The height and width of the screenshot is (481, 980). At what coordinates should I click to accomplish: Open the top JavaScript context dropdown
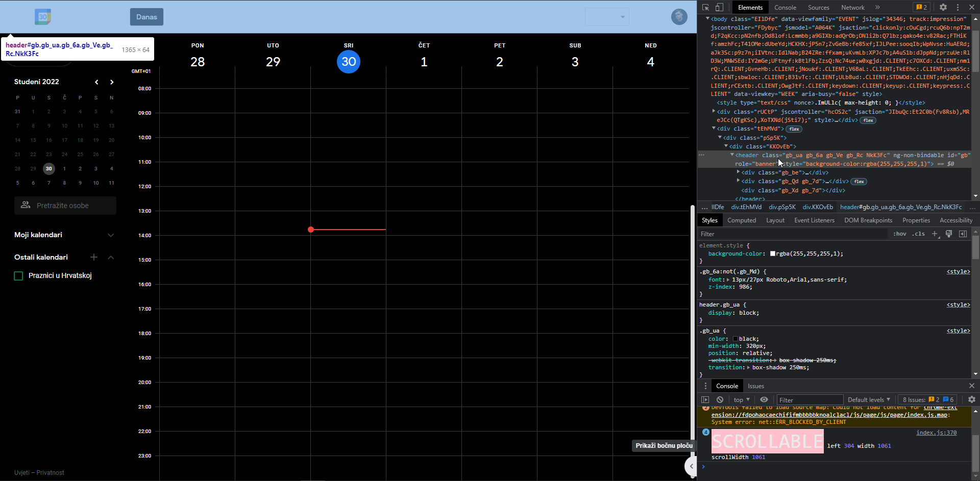742,400
